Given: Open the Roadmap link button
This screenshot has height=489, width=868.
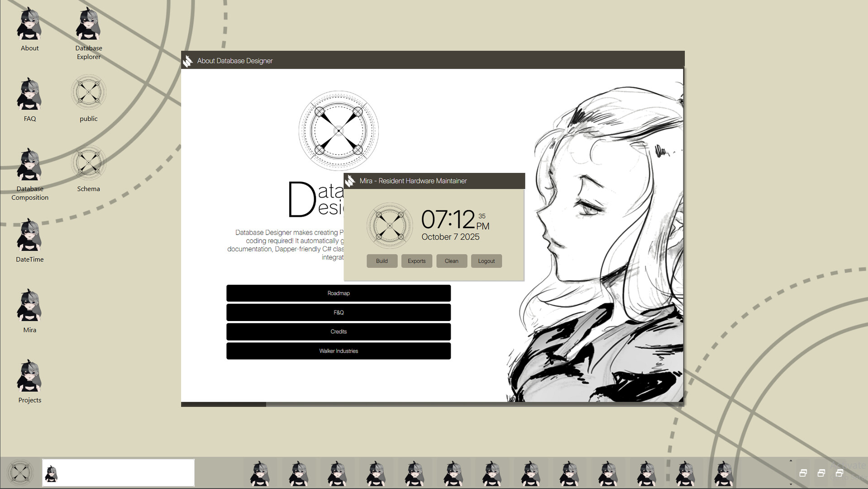Looking at the screenshot, I should 339,293.
